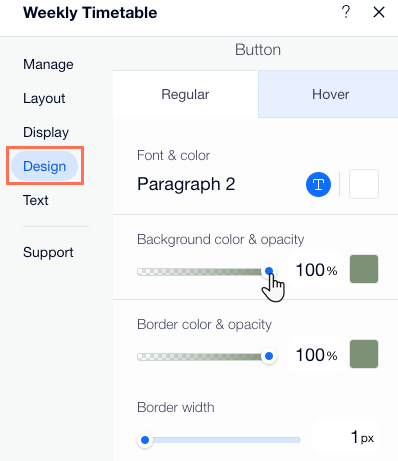Image resolution: width=398 pixels, height=461 pixels.
Task: Open the Support section
Action: [48, 252]
